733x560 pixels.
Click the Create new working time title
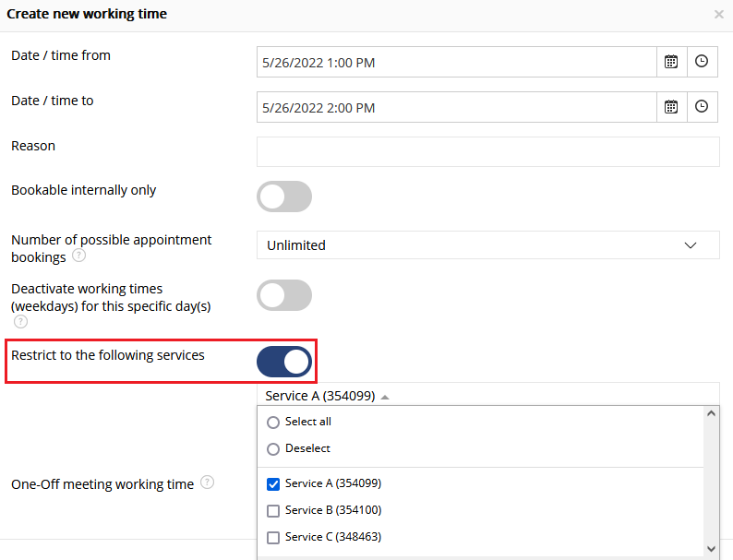coord(87,14)
